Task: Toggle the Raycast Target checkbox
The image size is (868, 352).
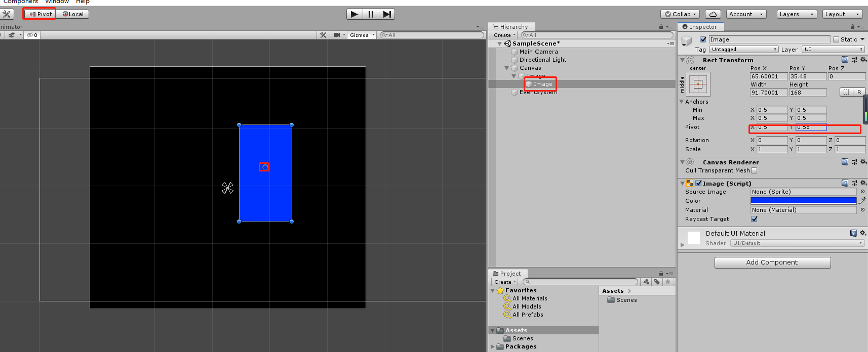Action: [x=754, y=219]
